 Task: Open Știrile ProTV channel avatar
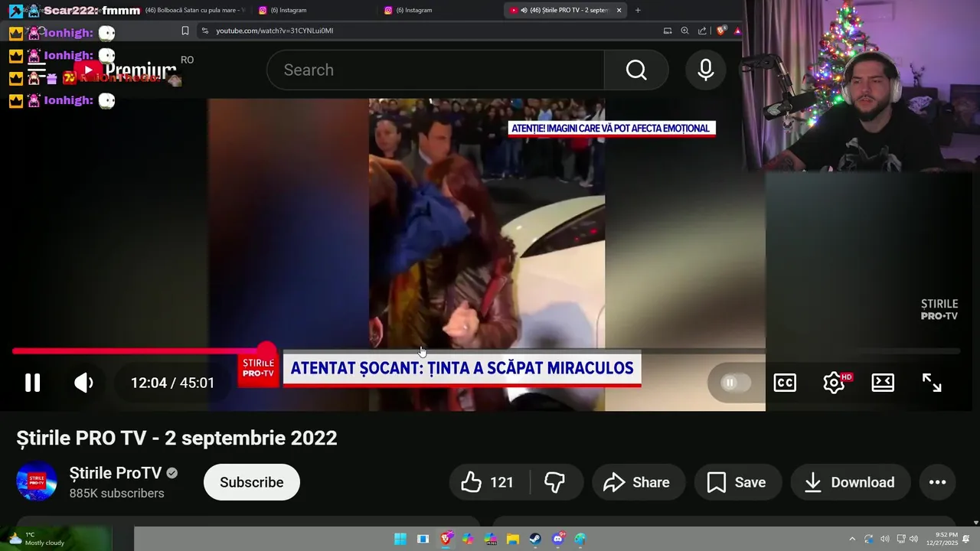(37, 482)
